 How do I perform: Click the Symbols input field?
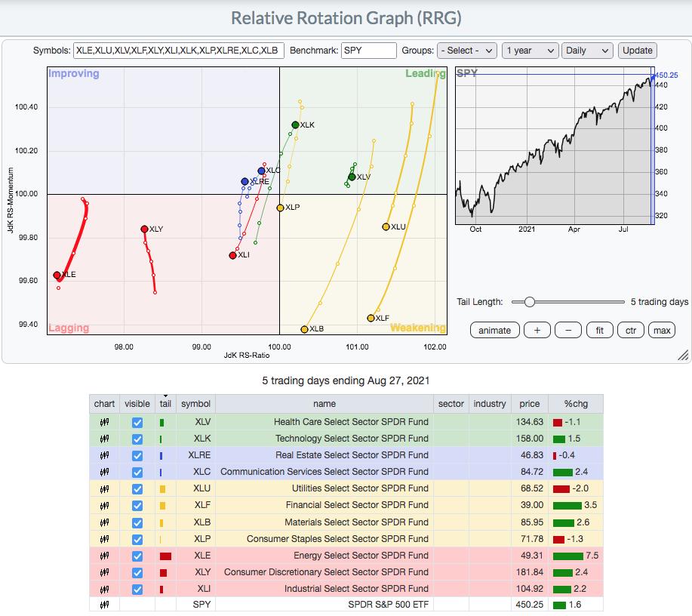click(x=179, y=51)
